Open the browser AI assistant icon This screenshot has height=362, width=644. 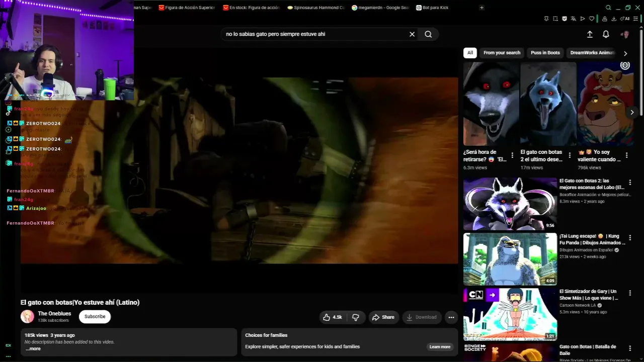coord(625,19)
